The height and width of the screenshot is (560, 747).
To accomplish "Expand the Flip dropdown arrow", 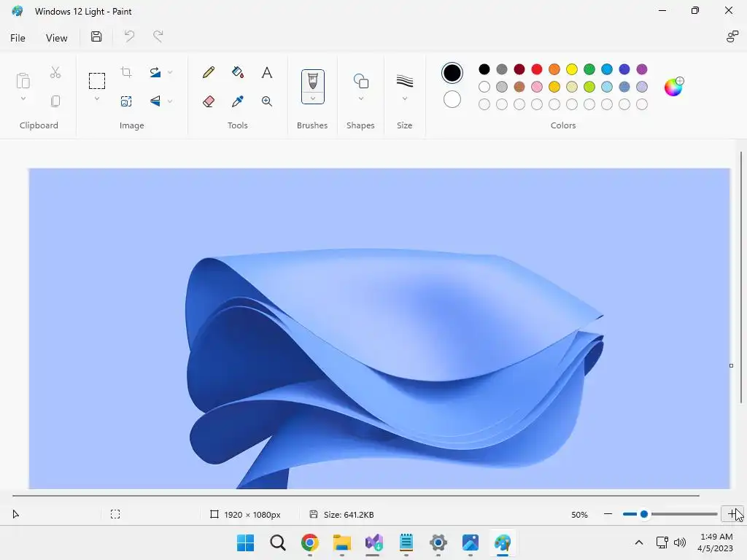I will coord(170,101).
